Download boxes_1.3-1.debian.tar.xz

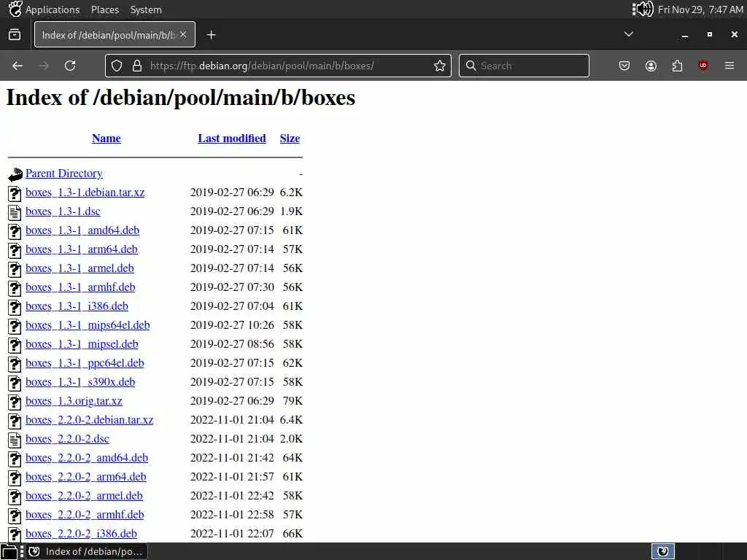tap(85, 192)
